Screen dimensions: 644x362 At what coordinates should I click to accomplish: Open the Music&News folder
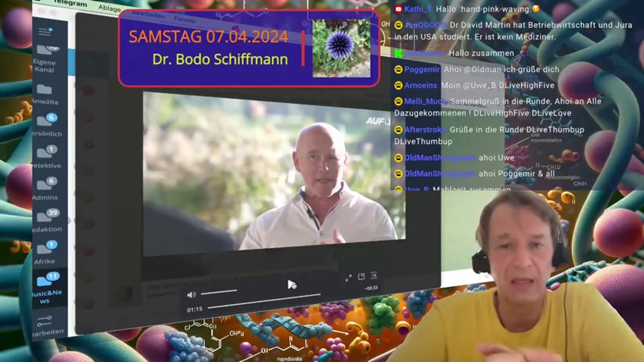point(46,287)
